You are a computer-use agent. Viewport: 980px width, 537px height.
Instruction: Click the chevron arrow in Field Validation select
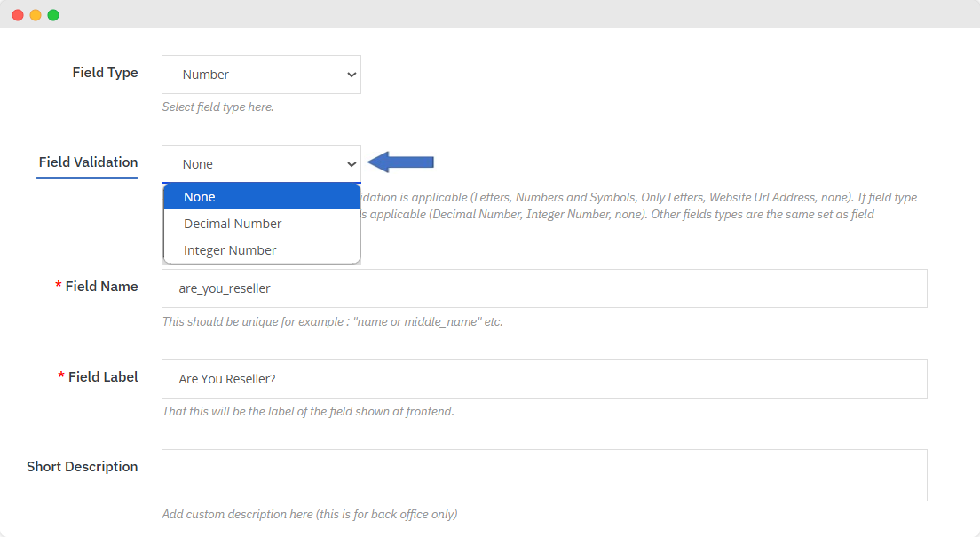point(352,164)
